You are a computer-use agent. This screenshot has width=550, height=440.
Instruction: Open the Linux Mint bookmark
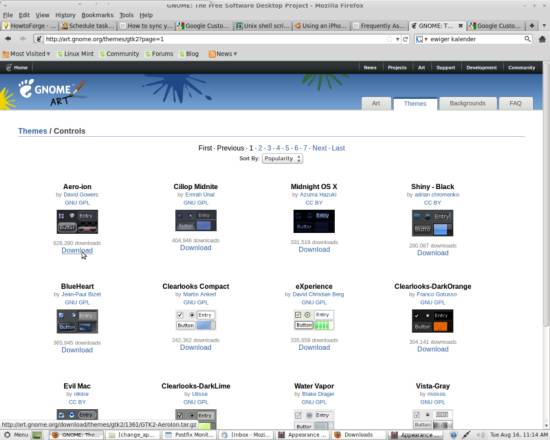click(76, 54)
